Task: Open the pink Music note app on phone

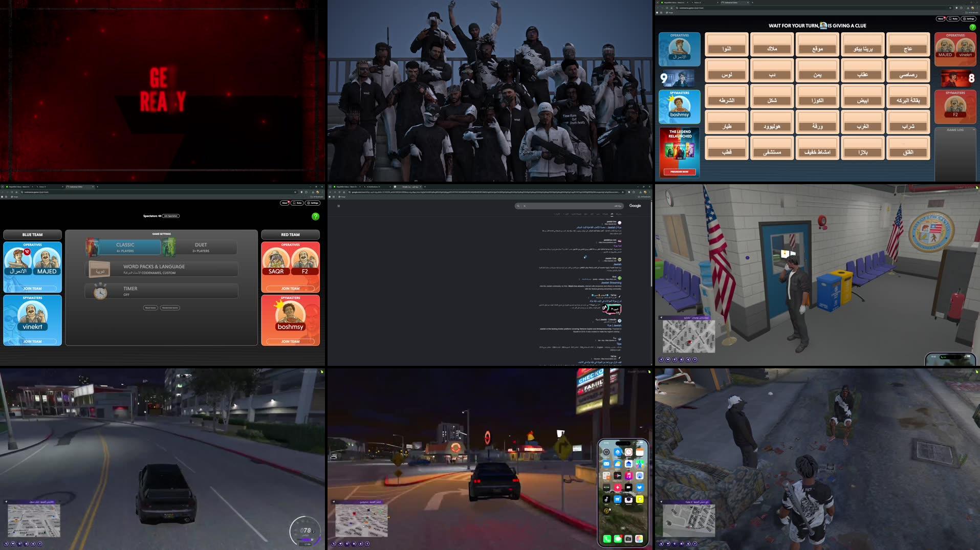Action: click(628, 475)
